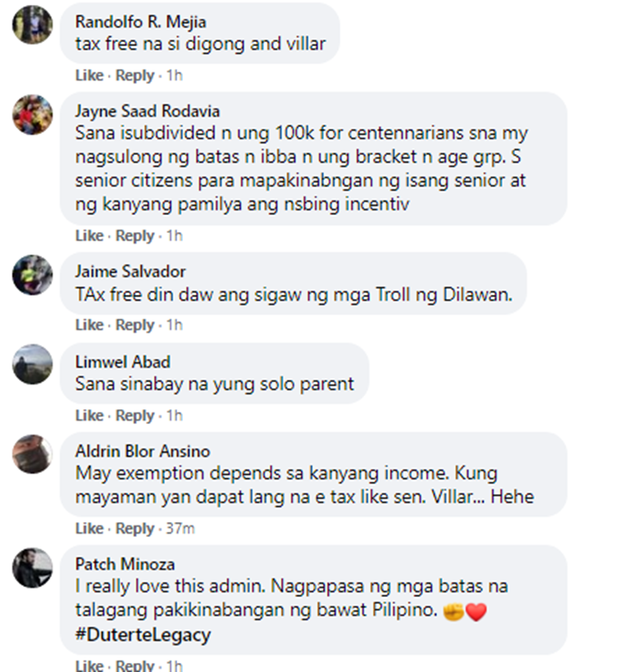Like Jayne Saad Rodavia's comment
This screenshot has width=618, height=672.
[89, 236]
